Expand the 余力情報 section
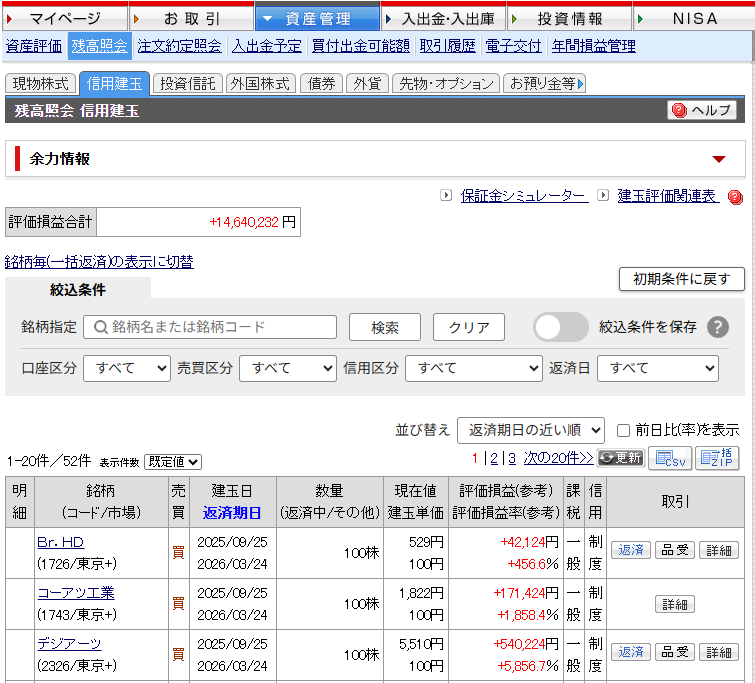This screenshot has height=683, width=755. (718, 159)
